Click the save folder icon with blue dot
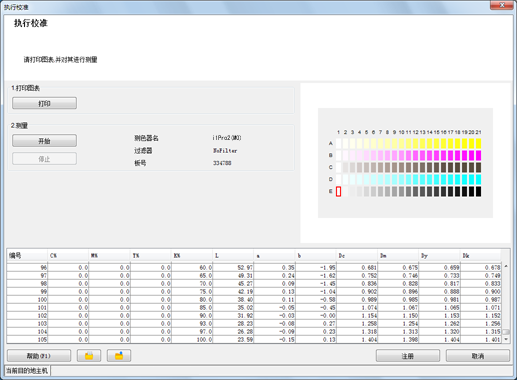Screen dimensions: 517x380 (x=119, y=356)
